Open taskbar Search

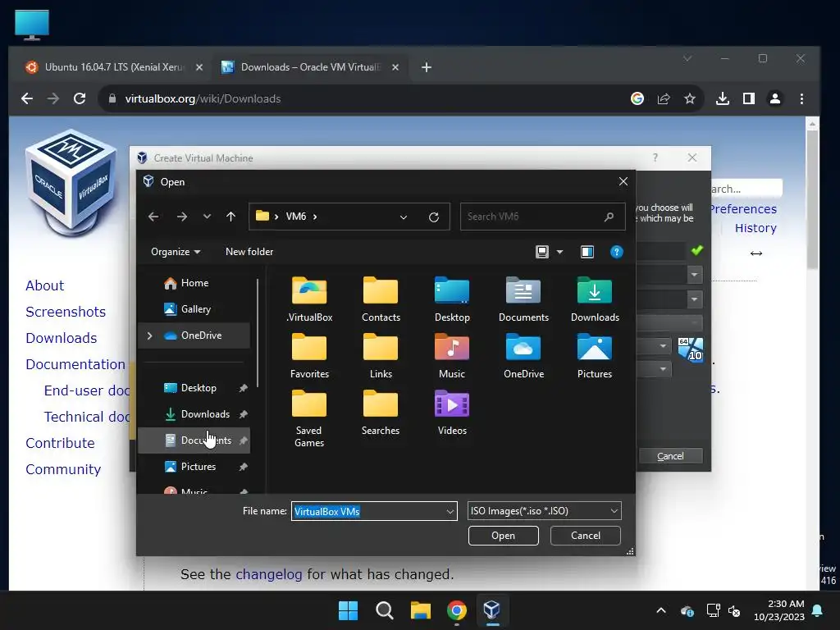pyautogui.click(x=384, y=610)
